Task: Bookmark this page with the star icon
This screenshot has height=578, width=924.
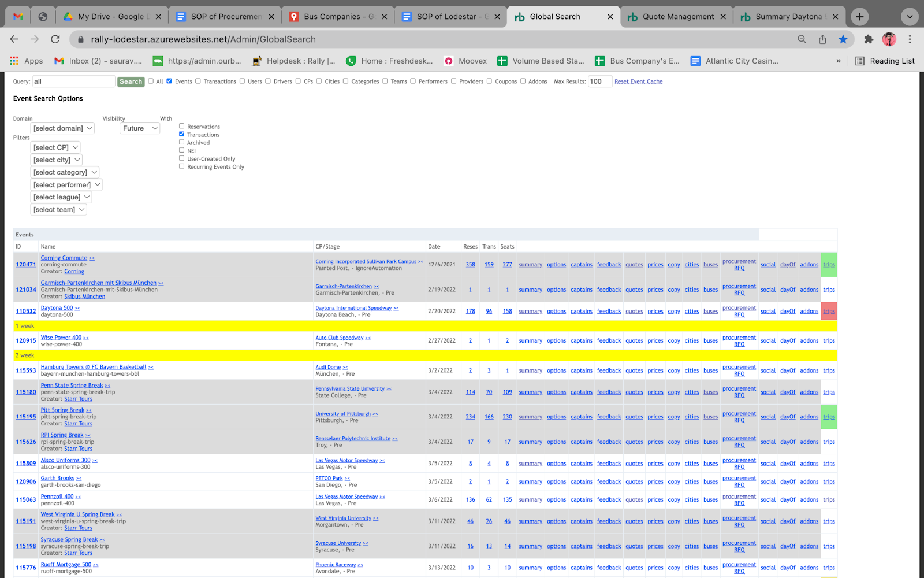Action: pyautogui.click(x=843, y=39)
